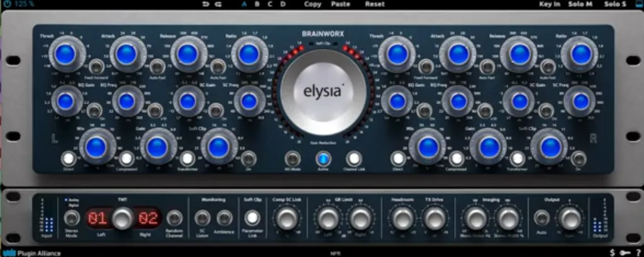Screen dimensions: 644x257
Task: Toggle the R channel Transformer button
Action: point(518,158)
